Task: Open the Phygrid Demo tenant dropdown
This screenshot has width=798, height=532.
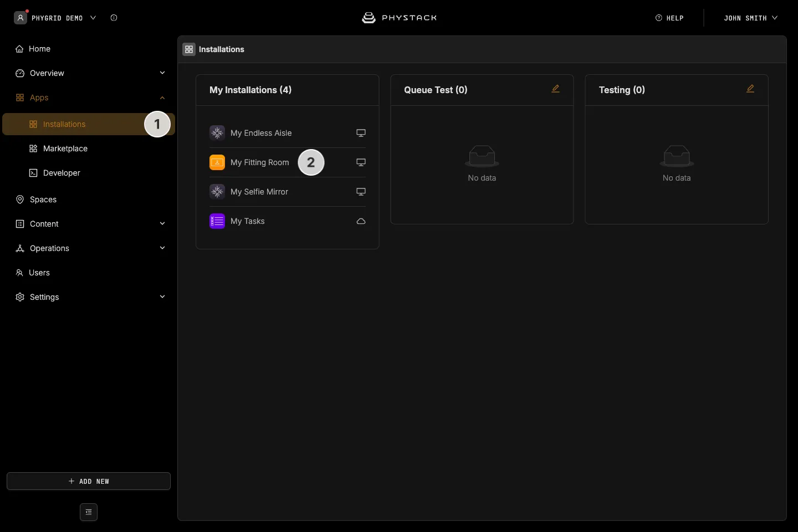Action: 55,18
